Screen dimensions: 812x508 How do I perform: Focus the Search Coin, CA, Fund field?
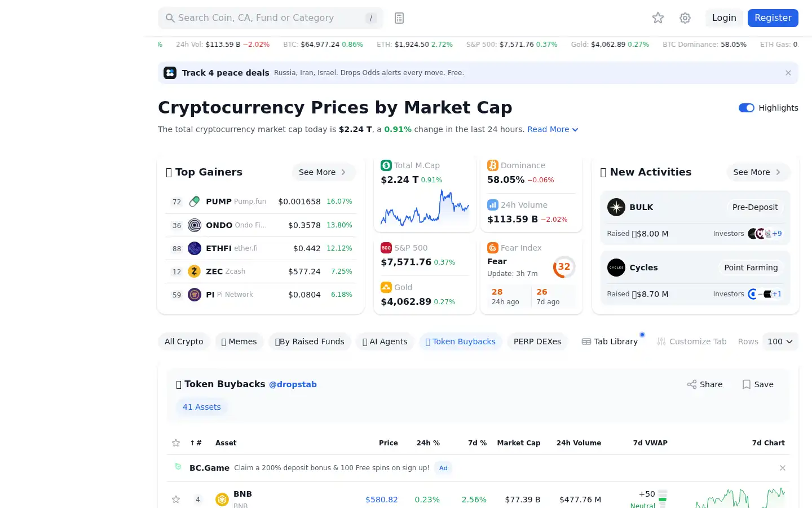pos(271,18)
